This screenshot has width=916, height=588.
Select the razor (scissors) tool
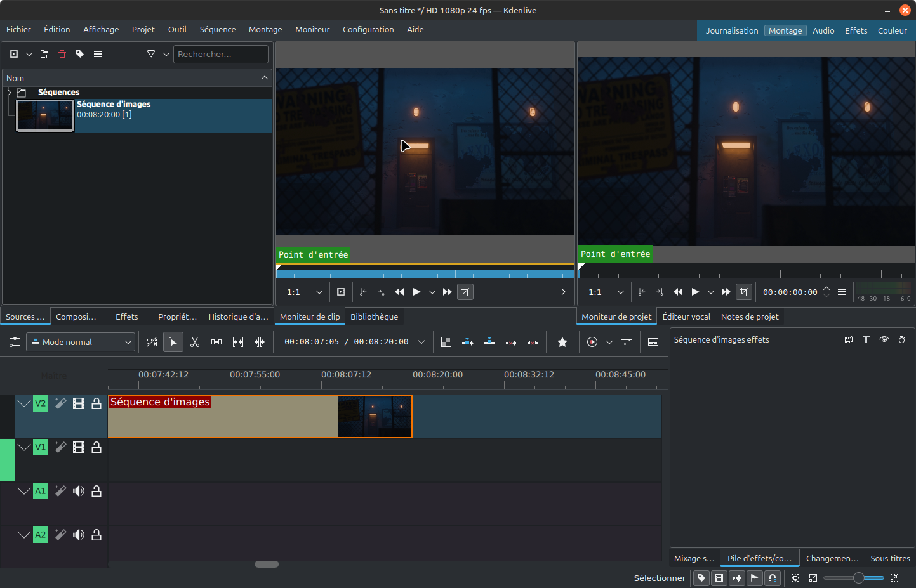click(x=195, y=343)
